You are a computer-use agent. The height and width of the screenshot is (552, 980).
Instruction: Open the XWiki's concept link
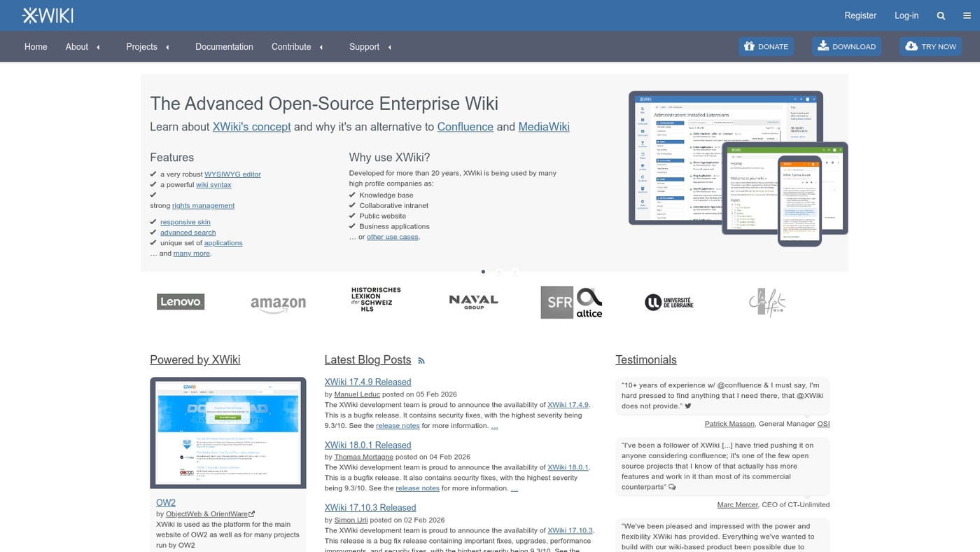[251, 127]
